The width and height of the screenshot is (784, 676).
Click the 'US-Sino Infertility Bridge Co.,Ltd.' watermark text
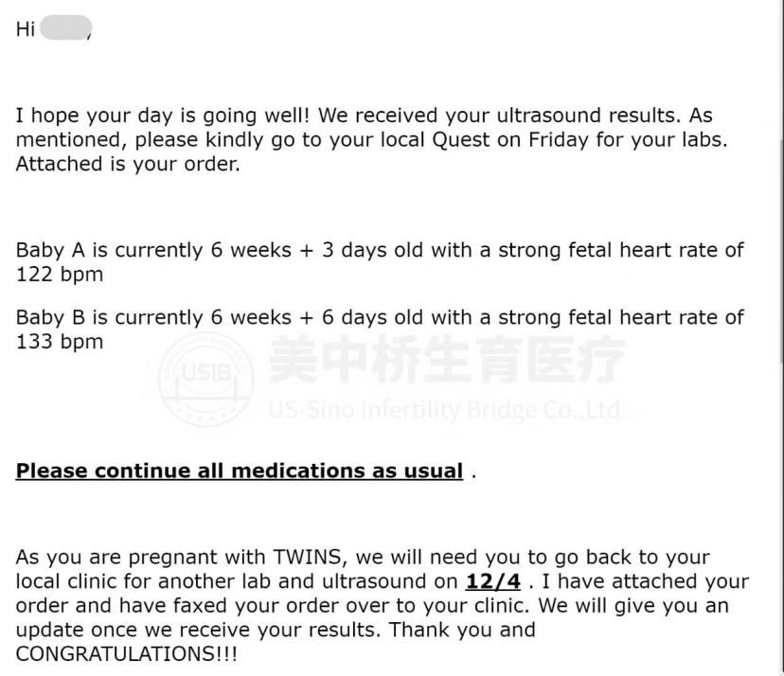[x=446, y=410]
